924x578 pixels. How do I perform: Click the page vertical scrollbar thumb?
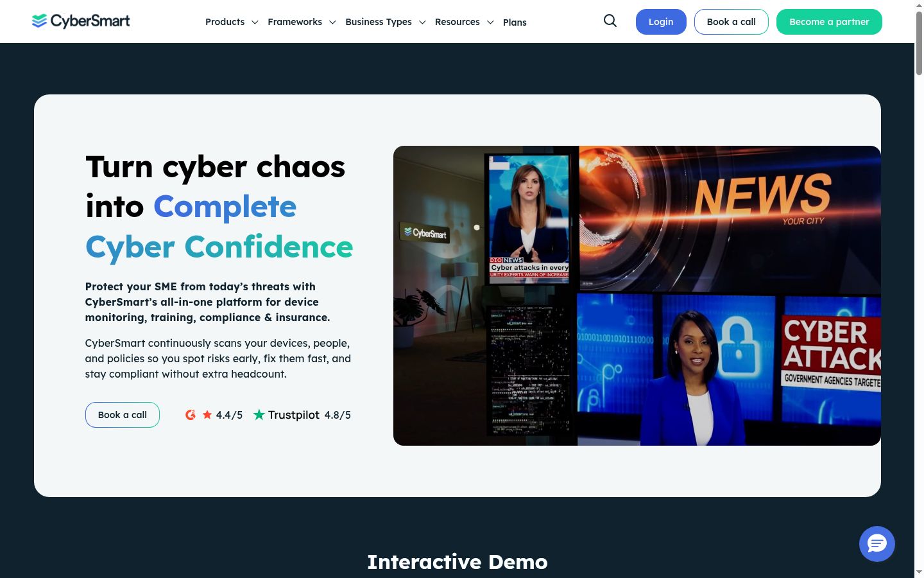(x=919, y=44)
